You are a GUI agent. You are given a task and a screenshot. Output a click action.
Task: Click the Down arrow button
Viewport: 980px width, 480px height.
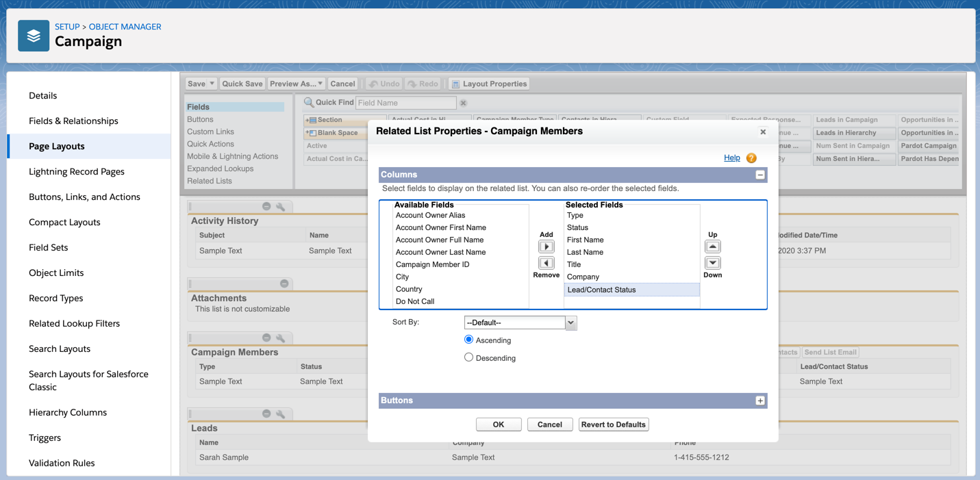[712, 263]
